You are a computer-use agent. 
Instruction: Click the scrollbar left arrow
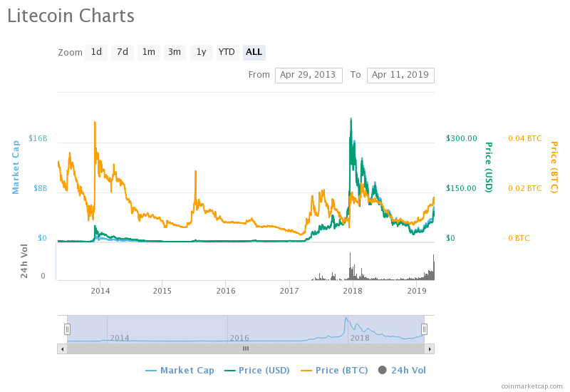[x=62, y=349]
